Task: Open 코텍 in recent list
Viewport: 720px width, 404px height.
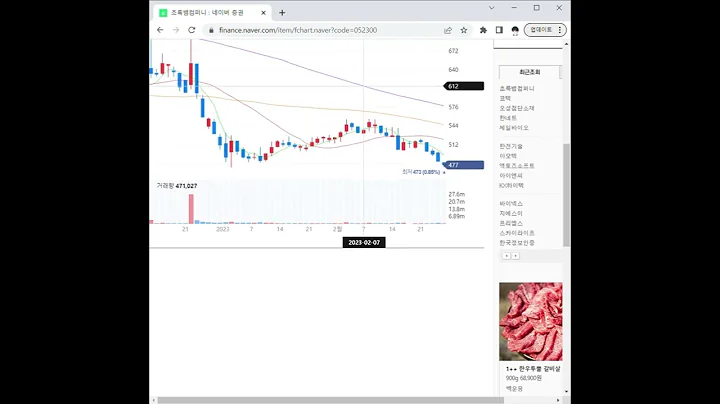Action: click(x=505, y=98)
